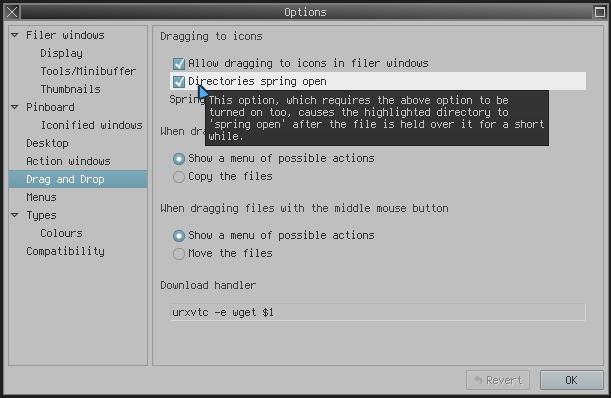This screenshot has width=611, height=398.
Task: Click the OK button
Action: (571, 380)
